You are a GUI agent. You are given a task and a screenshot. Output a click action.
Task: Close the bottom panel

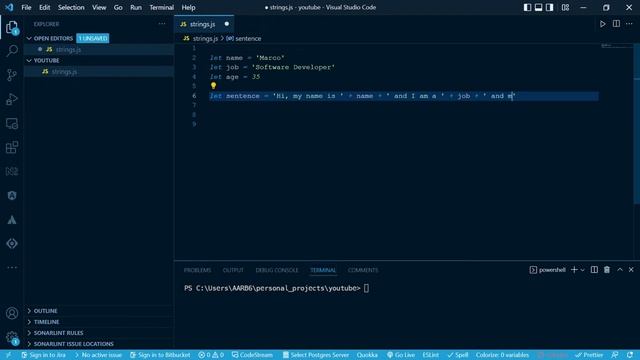[631, 270]
